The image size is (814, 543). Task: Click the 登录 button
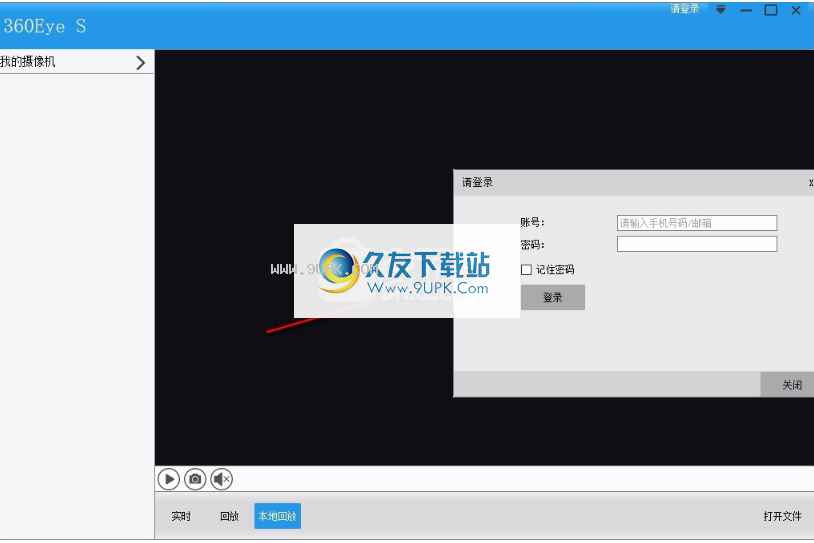point(553,297)
